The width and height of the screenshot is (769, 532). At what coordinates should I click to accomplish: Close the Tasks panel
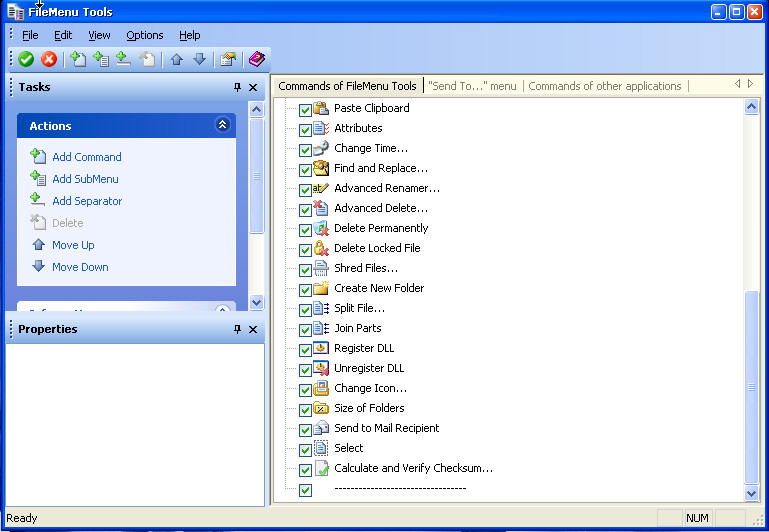point(253,87)
